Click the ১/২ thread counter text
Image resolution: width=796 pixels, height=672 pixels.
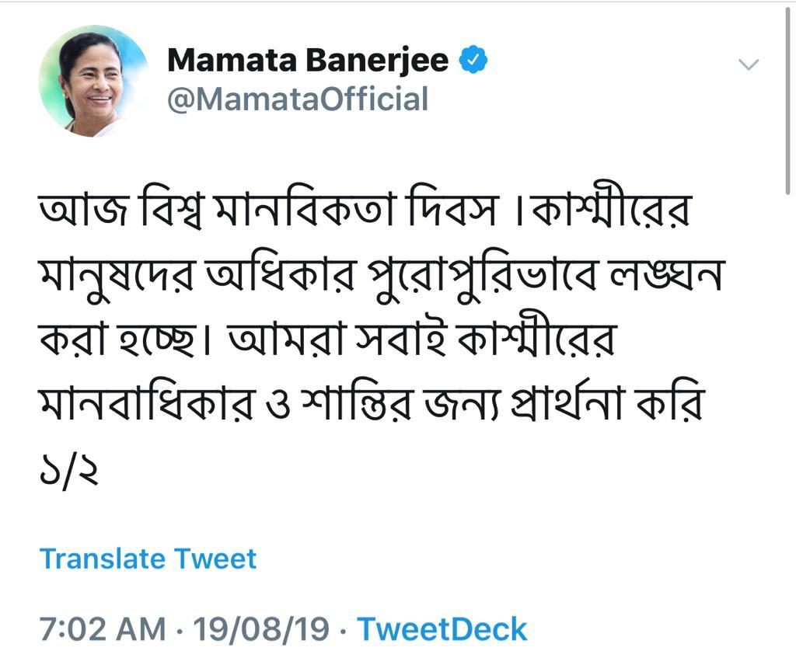[x=68, y=472]
